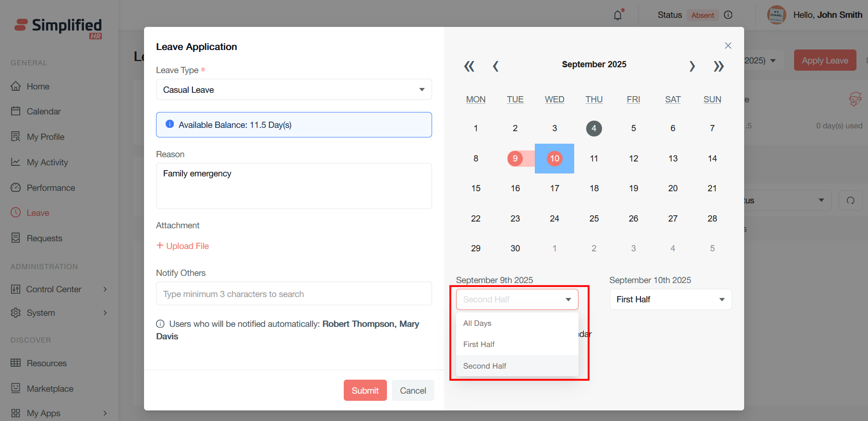Jump to next year with double-right arrow
The width and height of the screenshot is (868, 421).
click(718, 66)
